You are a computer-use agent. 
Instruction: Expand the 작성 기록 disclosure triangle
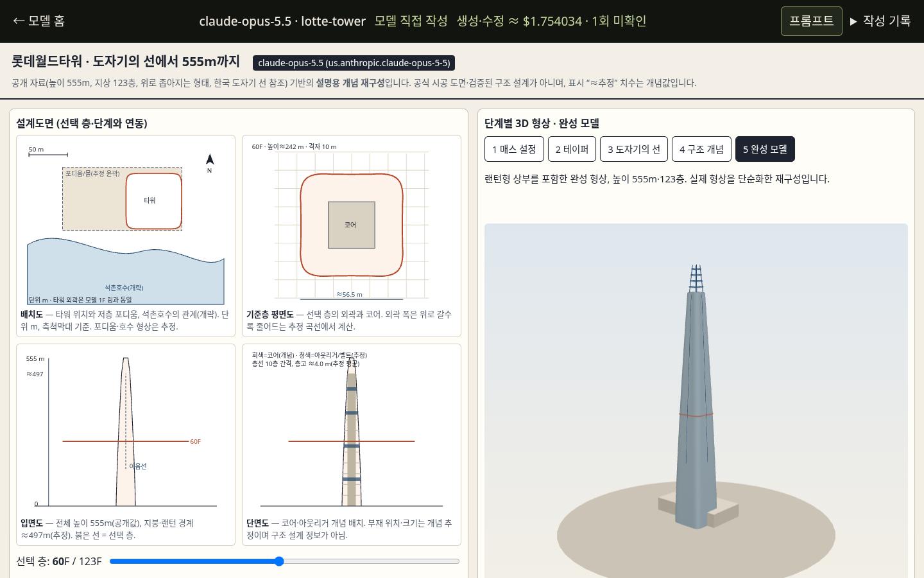point(853,21)
